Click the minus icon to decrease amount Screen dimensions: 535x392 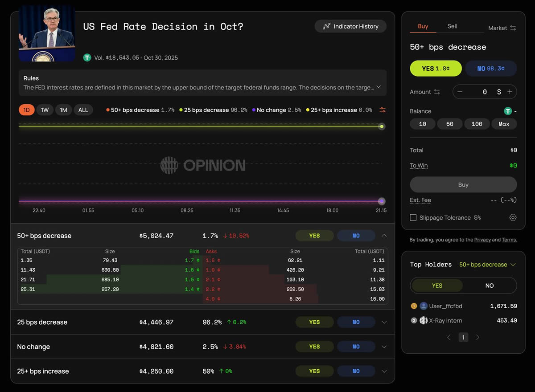460,92
